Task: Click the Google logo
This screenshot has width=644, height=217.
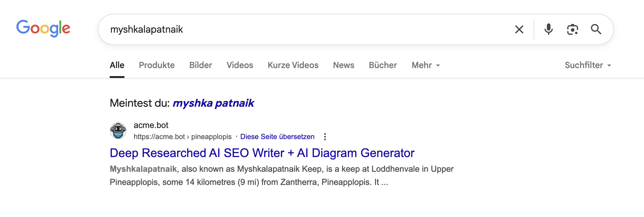Action: (43, 28)
